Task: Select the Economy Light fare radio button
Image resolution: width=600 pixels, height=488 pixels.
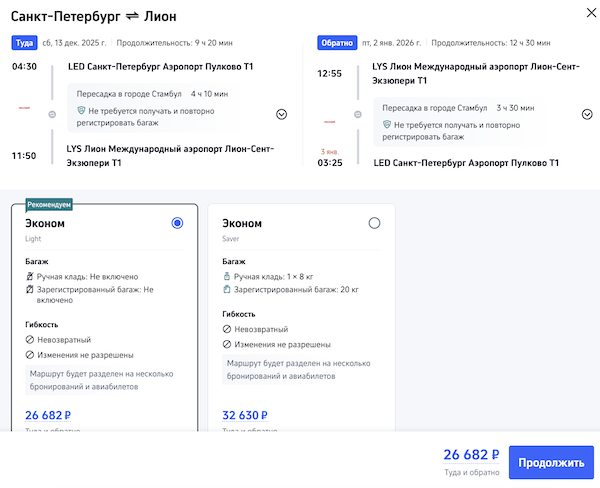Action: [177, 223]
